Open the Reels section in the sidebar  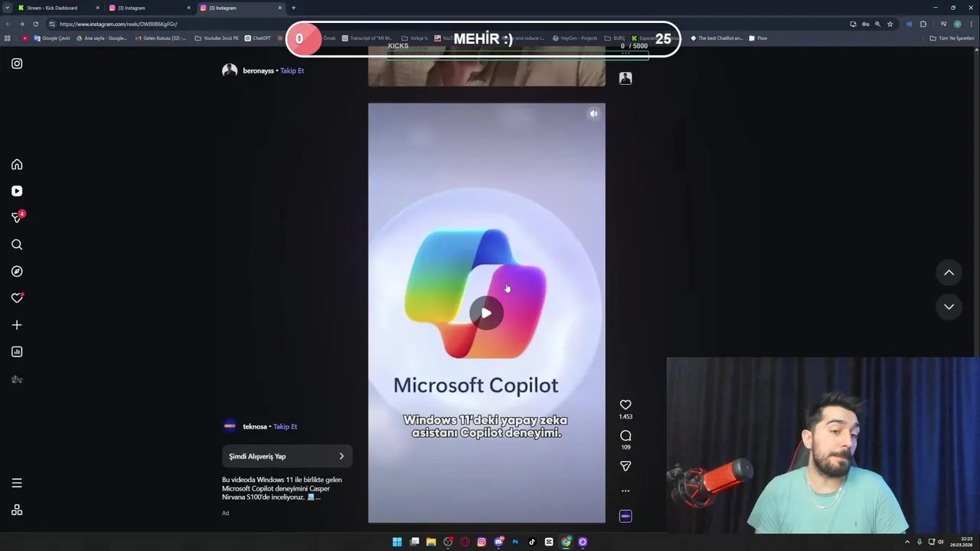point(17,191)
